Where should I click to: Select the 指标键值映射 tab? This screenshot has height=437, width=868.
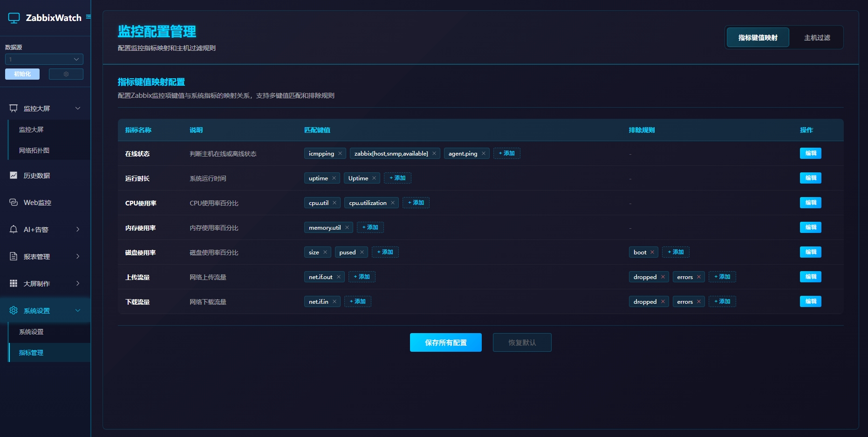[x=758, y=38]
